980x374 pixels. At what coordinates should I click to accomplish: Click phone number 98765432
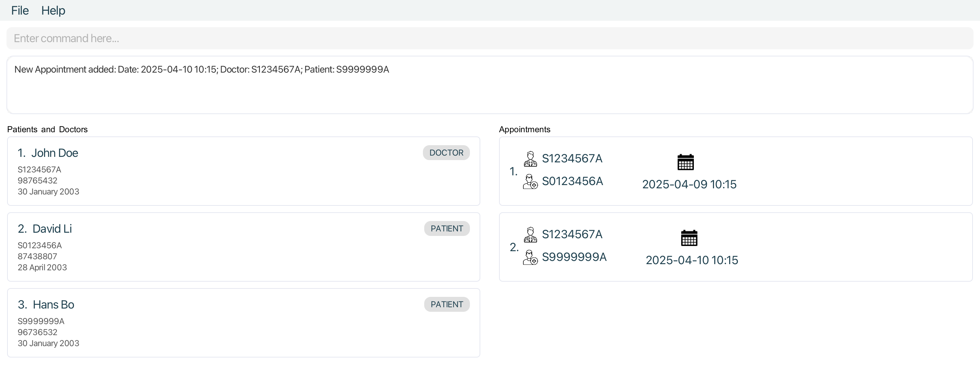coord(37,180)
